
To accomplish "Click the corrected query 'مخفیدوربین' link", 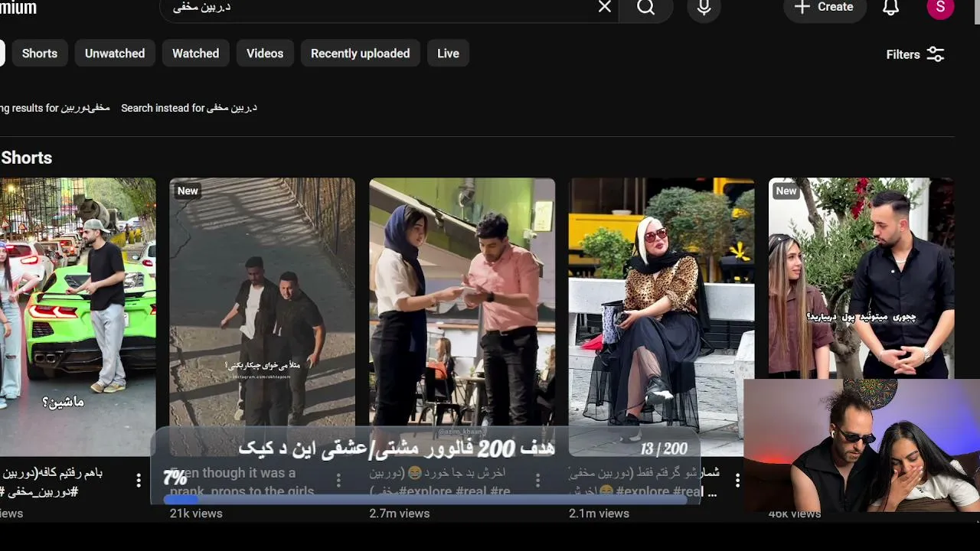I will click(86, 108).
